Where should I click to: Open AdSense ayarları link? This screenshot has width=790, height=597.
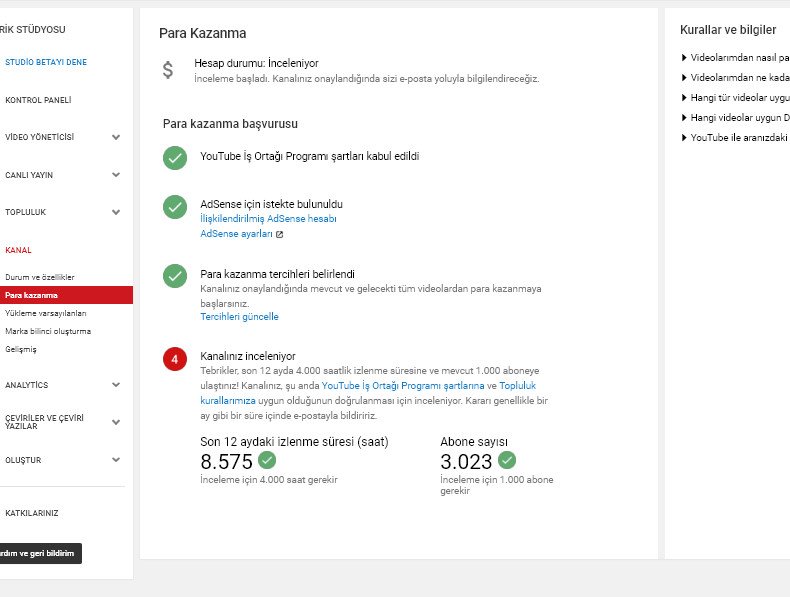tap(236, 234)
